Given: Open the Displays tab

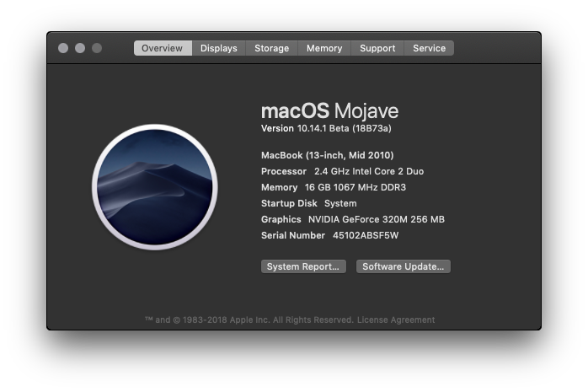Looking at the screenshot, I should tap(219, 48).
